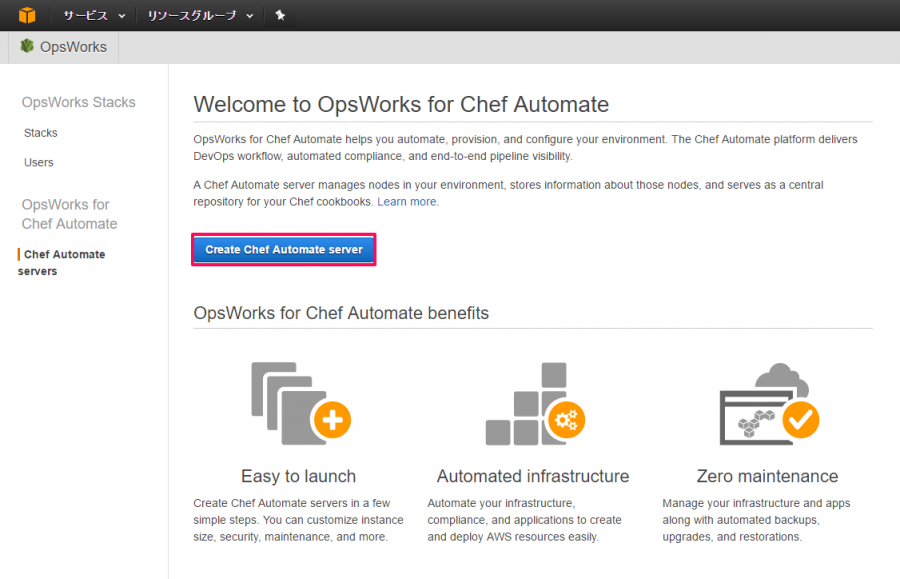Select Stacks in the sidebar
900x579 pixels.
40,132
